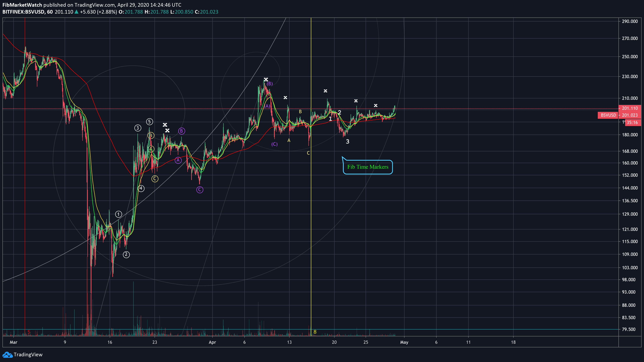Click the Apr date axis label

tap(212, 342)
